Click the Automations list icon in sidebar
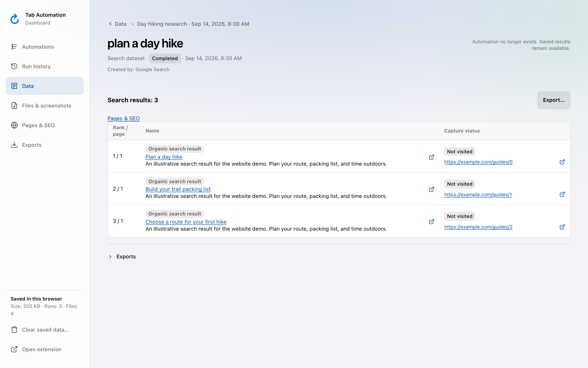 (14, 47)
